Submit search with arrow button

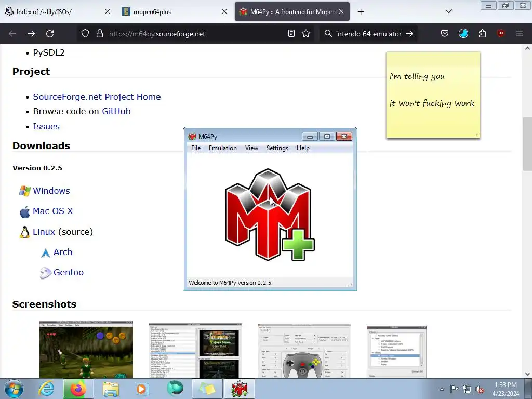(x=409, y=34)
